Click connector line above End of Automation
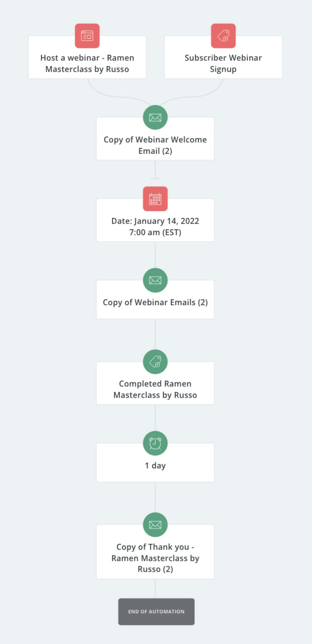 [155, 589]
